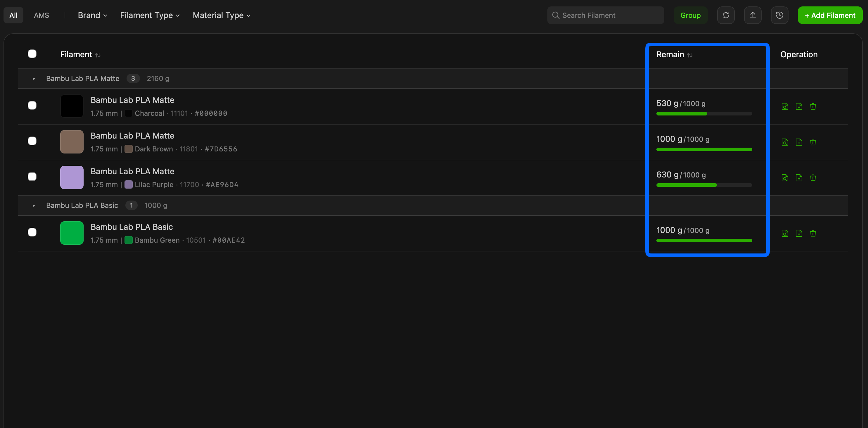
Task: Select the All tab
Action: click(x=13, y=15)
